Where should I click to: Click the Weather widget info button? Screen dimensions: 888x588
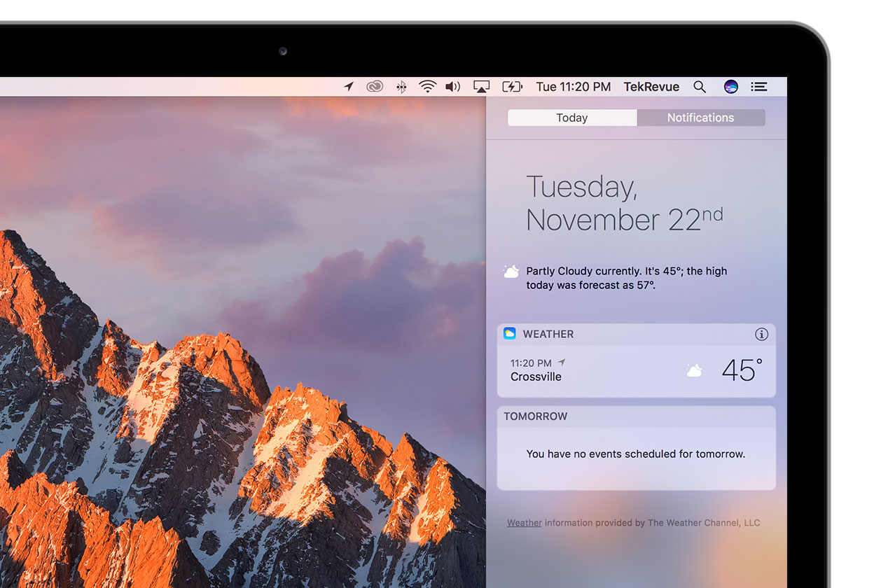click(x=761, y=334)
